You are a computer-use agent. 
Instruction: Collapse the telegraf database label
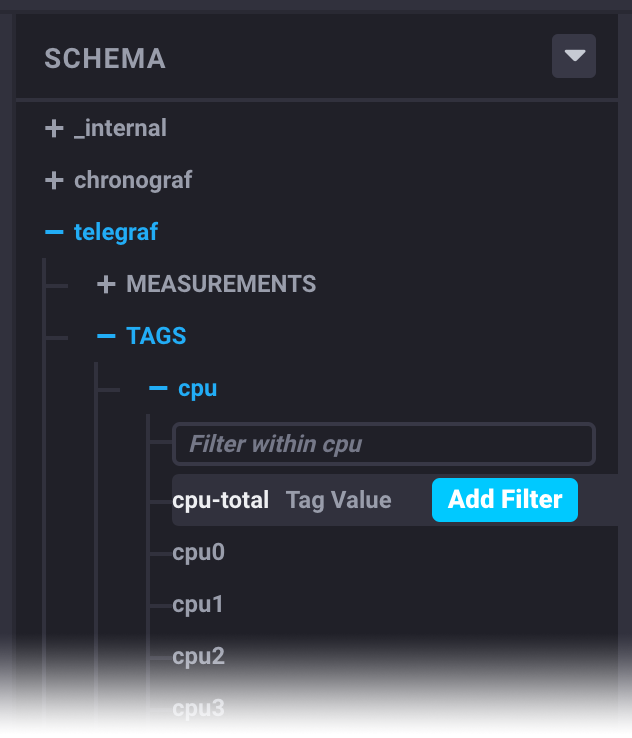coord(116,232)
